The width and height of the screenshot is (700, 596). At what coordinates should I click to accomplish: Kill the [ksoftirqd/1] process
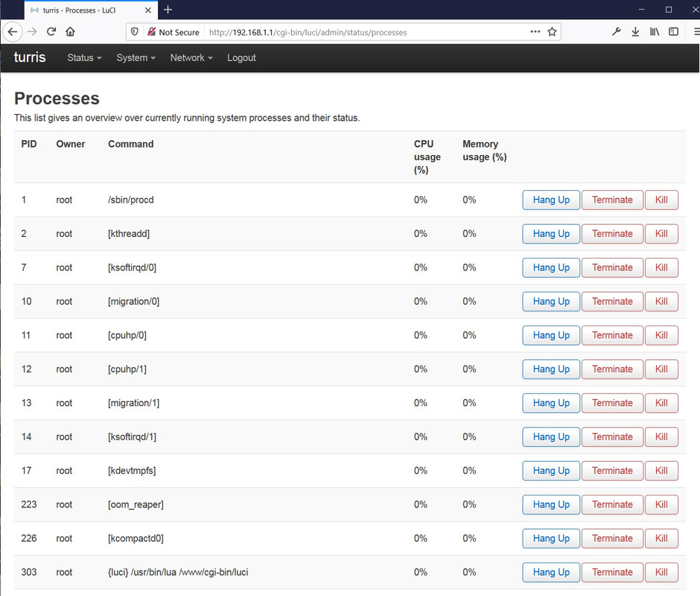coord(661,437)
